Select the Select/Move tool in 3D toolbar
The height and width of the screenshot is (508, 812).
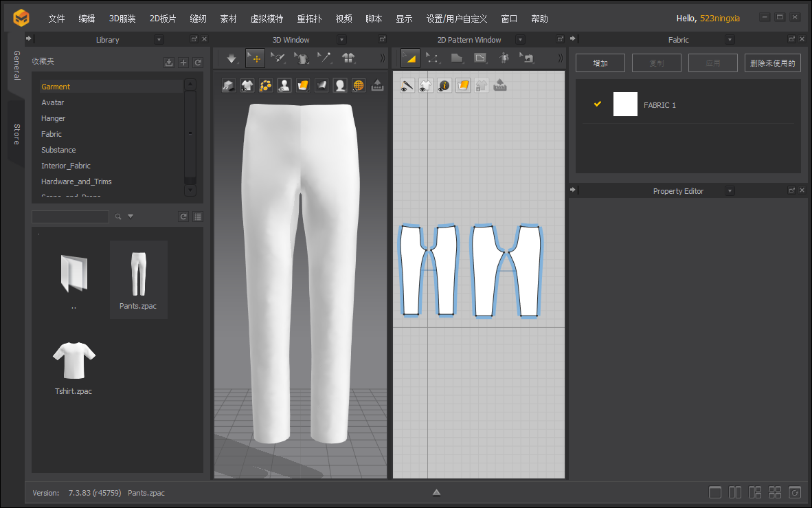tap(255, 58)
